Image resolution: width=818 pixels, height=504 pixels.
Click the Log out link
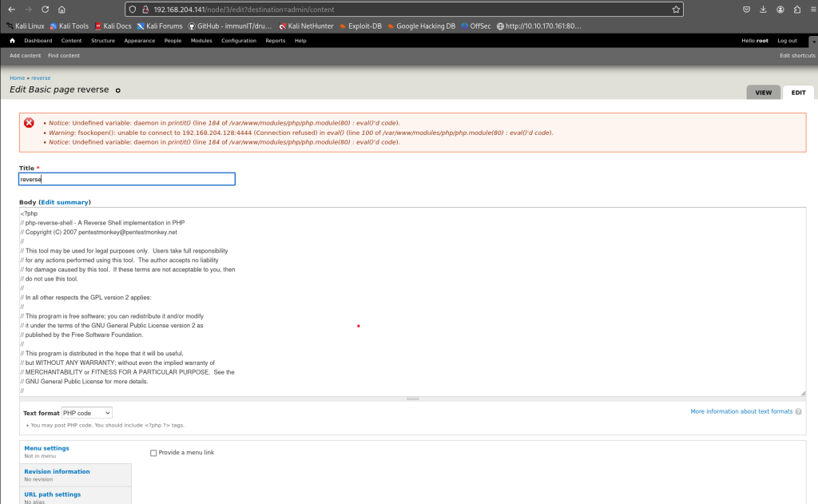click(x=786, y=40)
